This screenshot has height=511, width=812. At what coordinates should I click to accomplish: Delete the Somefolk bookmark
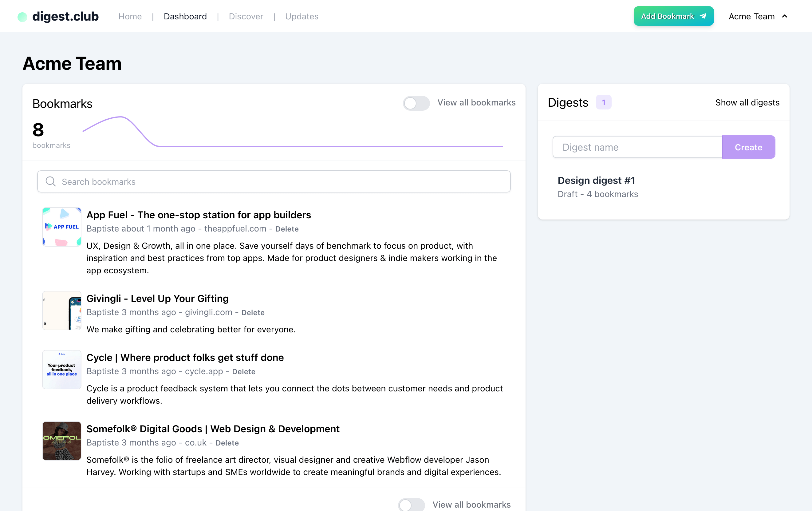coord(227,443)
